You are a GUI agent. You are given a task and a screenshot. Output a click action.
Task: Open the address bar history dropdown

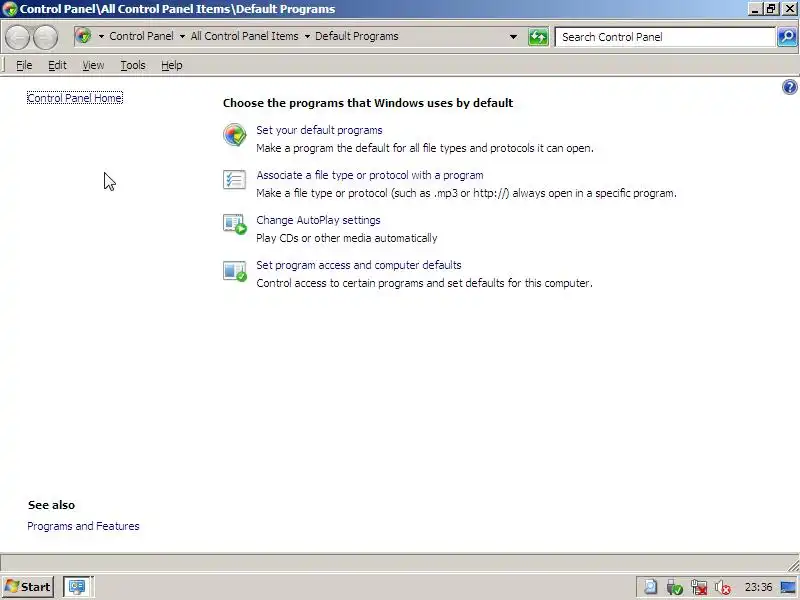513,37
